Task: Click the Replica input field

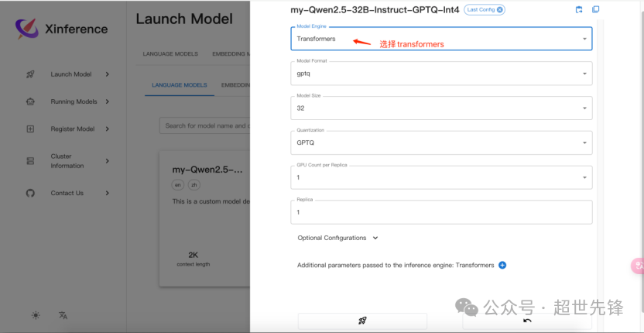Action: (x=441, y=212)
